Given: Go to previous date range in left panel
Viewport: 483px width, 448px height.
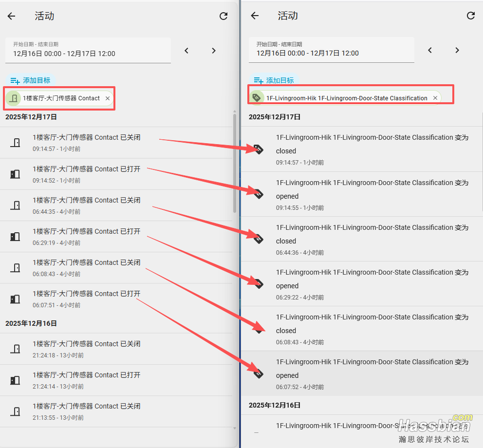Looking at the screenshot, I should [x=186, y=51].
